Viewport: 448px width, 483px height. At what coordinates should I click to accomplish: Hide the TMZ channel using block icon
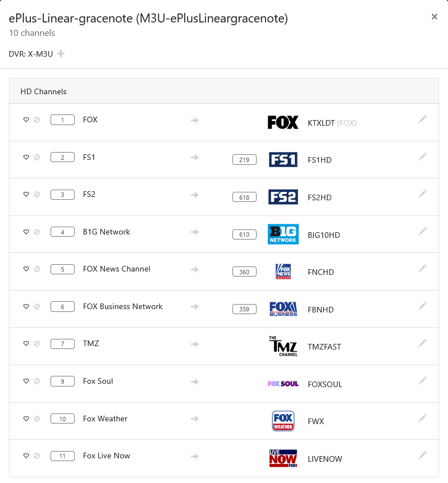point(37,343)
